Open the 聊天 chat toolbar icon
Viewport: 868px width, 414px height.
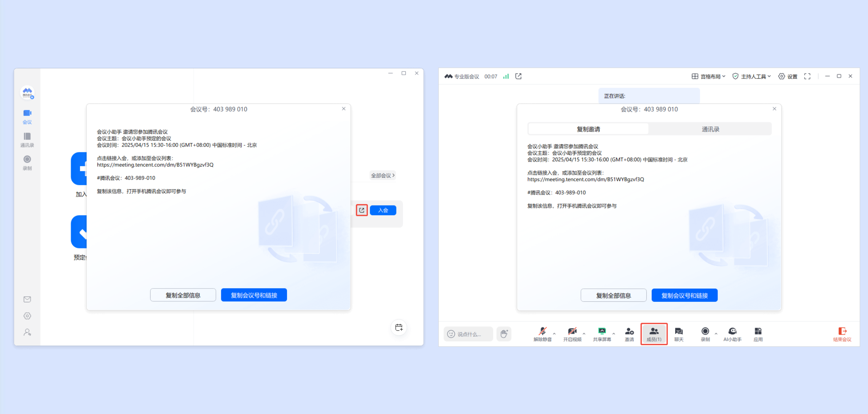tap(679, 334)
